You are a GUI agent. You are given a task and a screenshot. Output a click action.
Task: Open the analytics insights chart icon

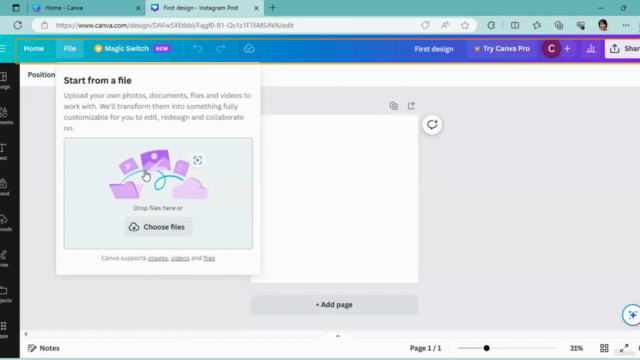[x=591, y=49]
